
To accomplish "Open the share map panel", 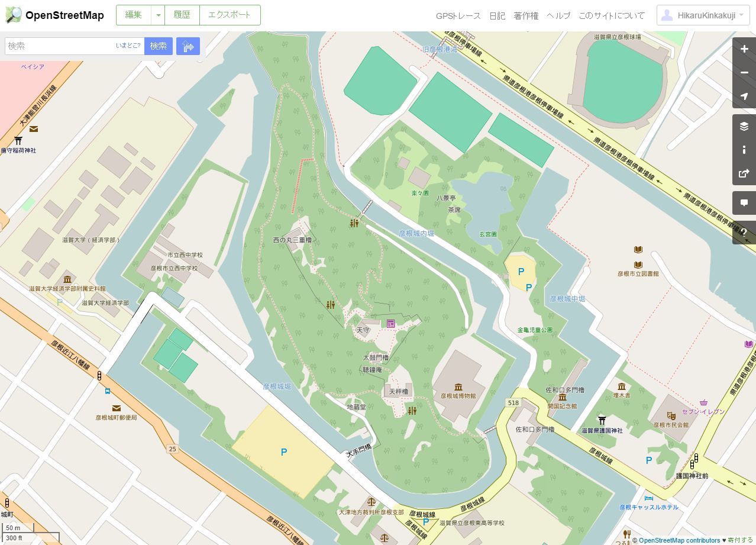I will pos(744,173).
